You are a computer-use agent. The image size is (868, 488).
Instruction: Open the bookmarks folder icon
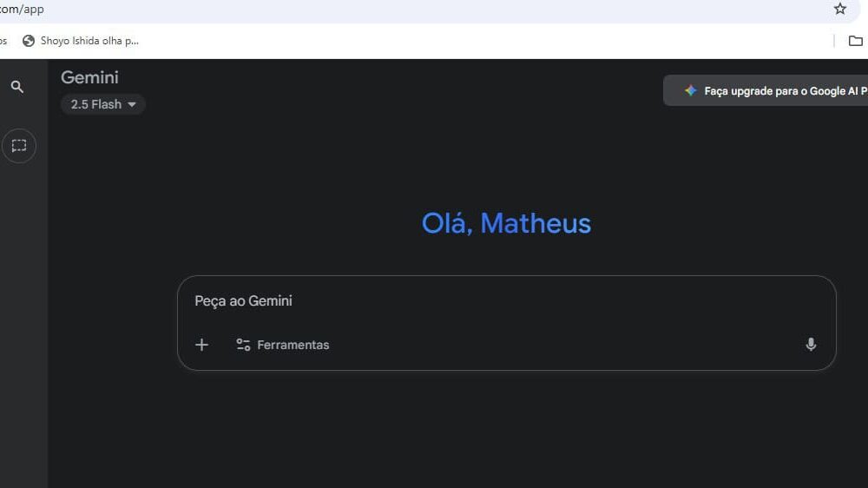(856, 41)
